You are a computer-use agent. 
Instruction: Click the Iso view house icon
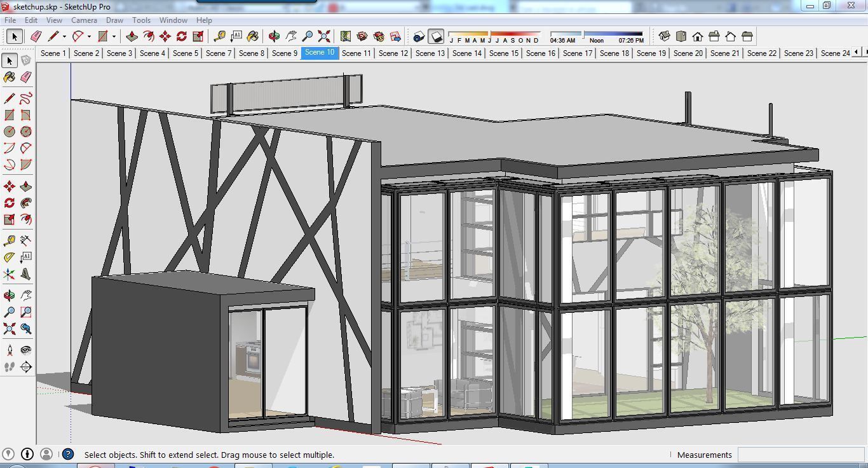pyautogui.click(x=664, y=36)
